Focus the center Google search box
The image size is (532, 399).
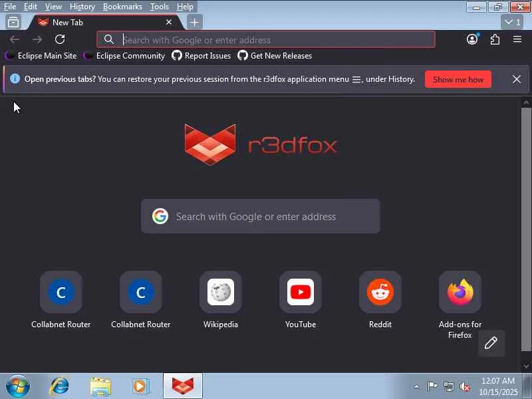click(x=261, y=216)
